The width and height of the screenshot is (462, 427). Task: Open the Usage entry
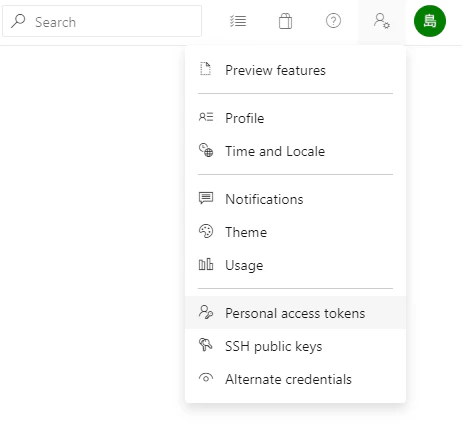coord(295,265)
